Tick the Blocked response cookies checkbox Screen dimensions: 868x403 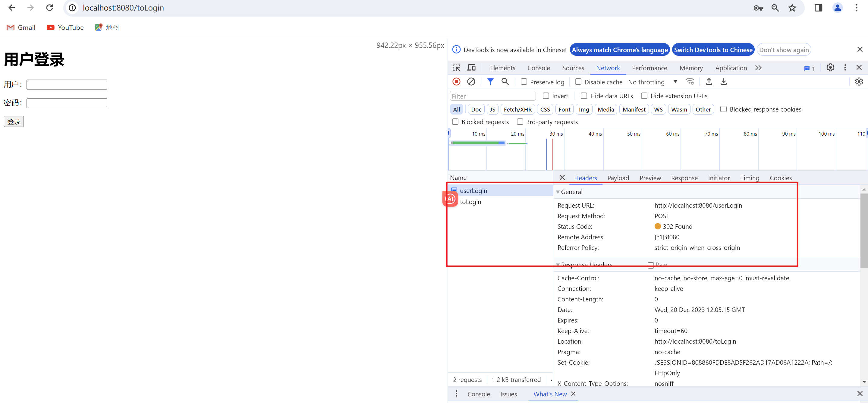pyautogui.click(x=723, y=109)
